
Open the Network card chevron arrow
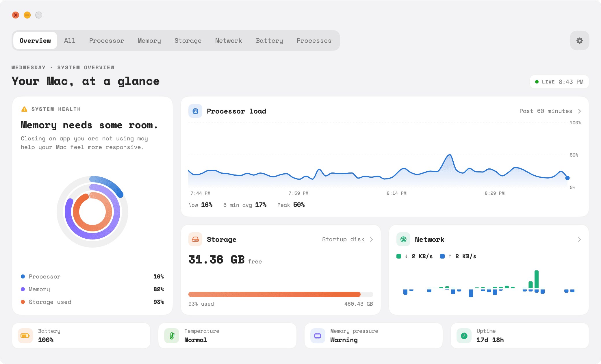[x=579, y=239]
